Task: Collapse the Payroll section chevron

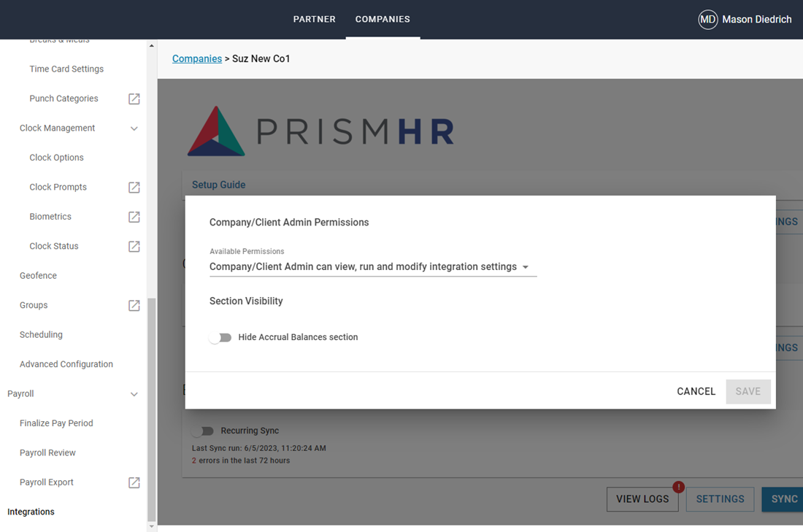Action: pos(134,393)
